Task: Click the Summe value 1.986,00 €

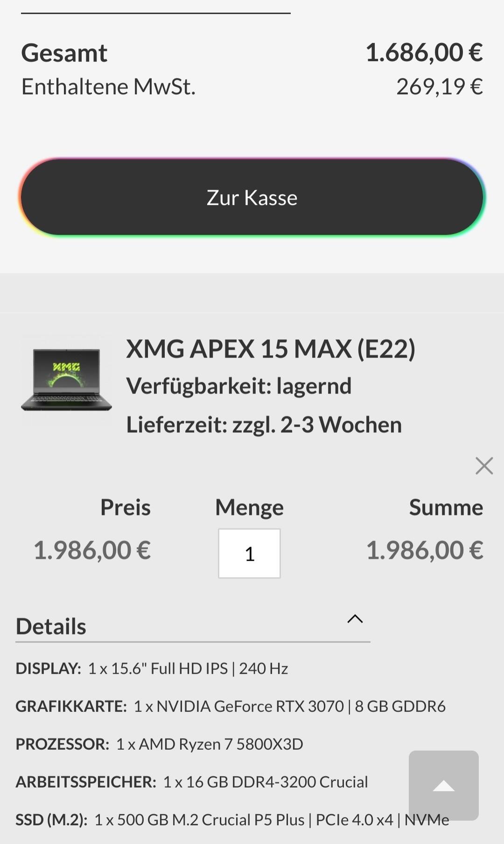Action: tap(424, 550)
